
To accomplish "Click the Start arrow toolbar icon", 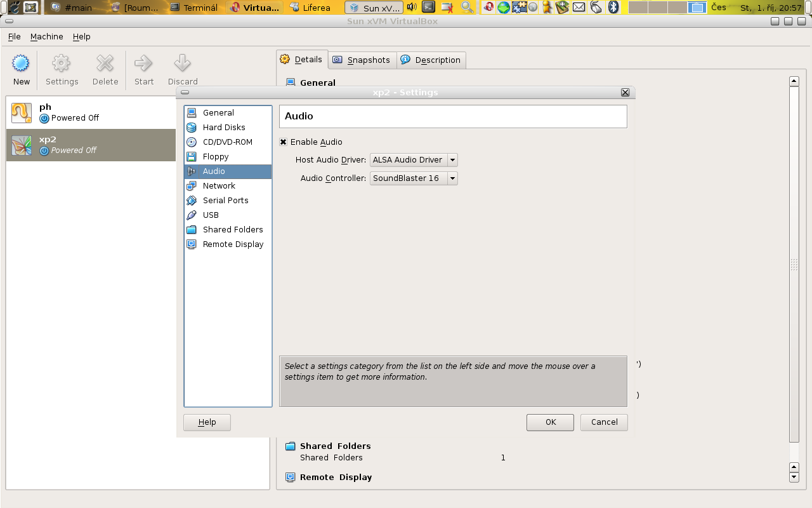I will point(144,63).
